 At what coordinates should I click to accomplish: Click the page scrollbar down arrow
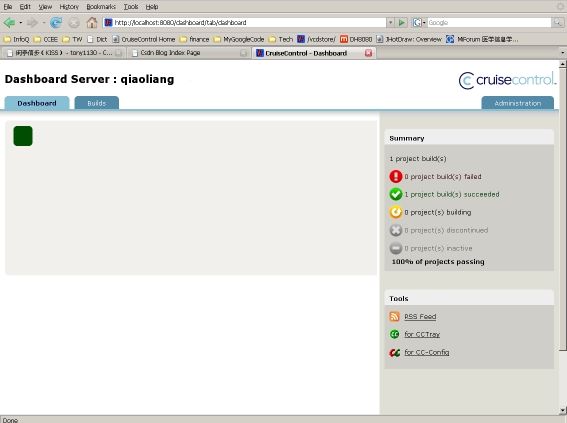pyautogui.click(x=563, y=410)
